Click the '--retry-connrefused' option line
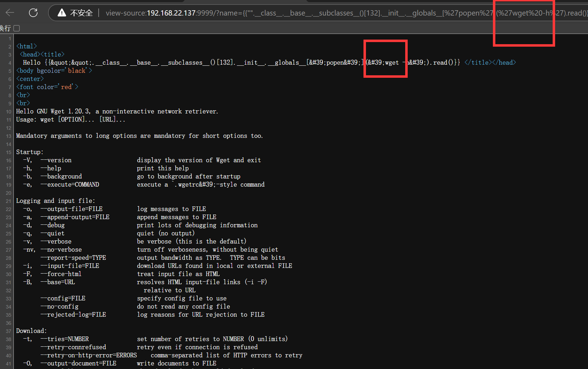 point(149,347)
